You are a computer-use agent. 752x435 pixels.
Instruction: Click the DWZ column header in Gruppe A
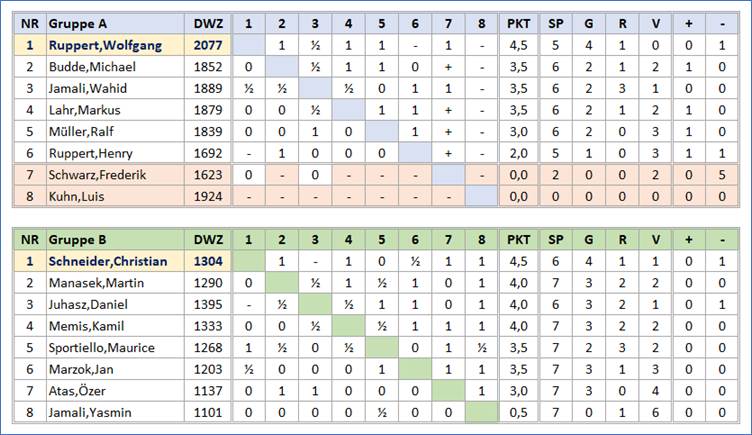(214, 24)
